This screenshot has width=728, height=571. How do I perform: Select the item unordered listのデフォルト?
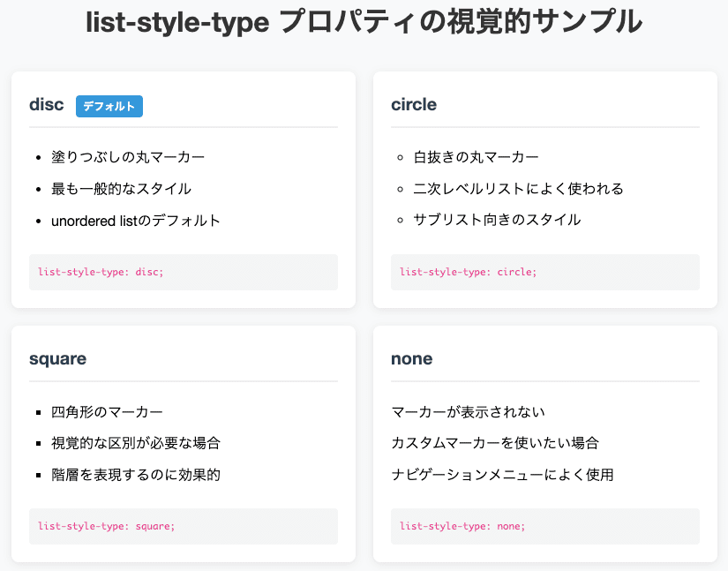click(136, 221)
